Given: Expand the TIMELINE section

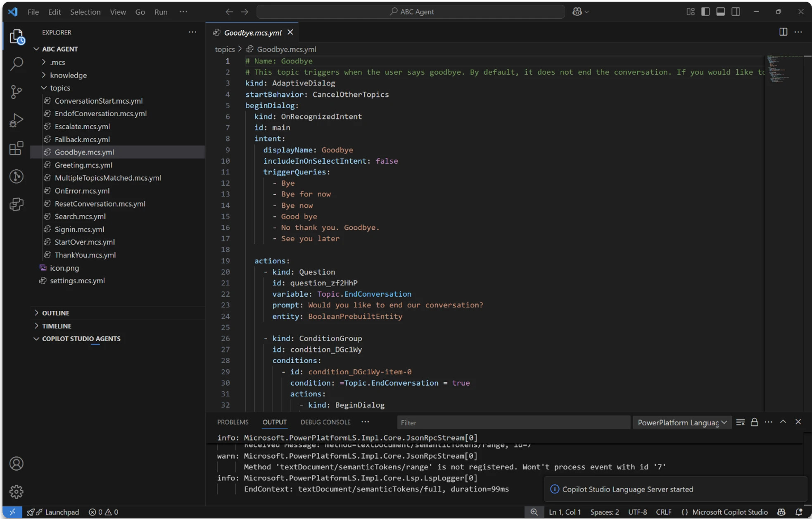Looking at the screenshot, I should [x=118, y=326].
